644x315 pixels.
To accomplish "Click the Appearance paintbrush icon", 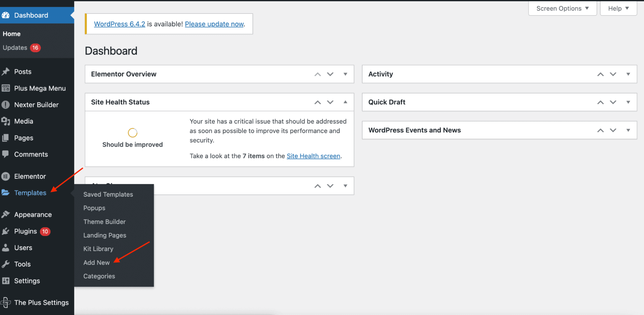I will pos(6,214).
